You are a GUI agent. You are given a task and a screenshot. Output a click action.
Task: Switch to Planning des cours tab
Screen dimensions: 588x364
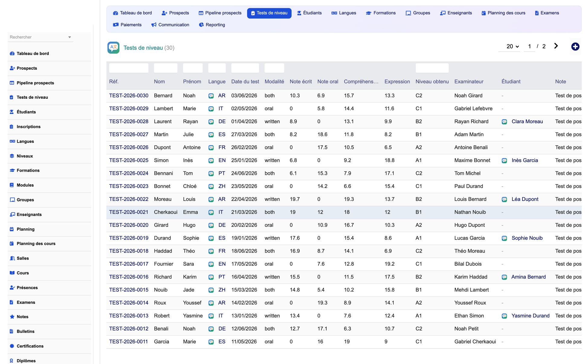coord(503,13)
